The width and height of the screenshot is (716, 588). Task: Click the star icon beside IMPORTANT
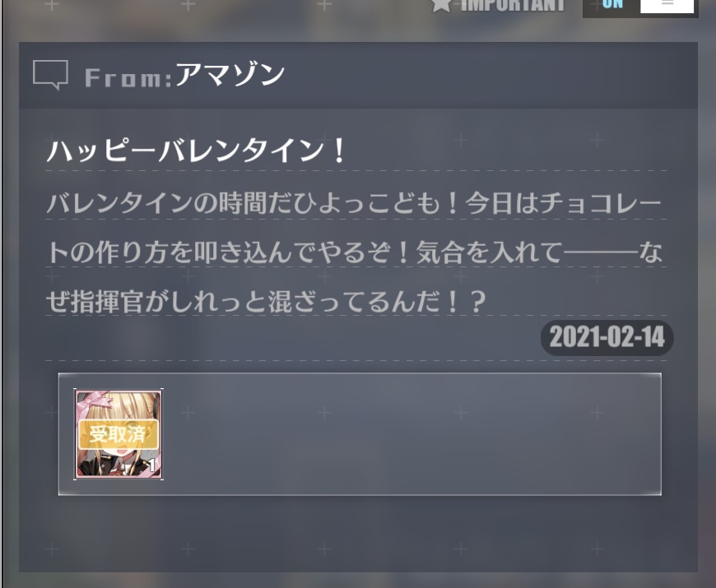tap(441, 5)
